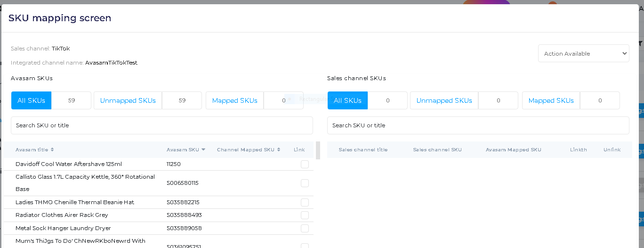This screenshot has width=644, height=248.
Task: Go to Sales channel Mapped SKUs tab
Action: 551,100
